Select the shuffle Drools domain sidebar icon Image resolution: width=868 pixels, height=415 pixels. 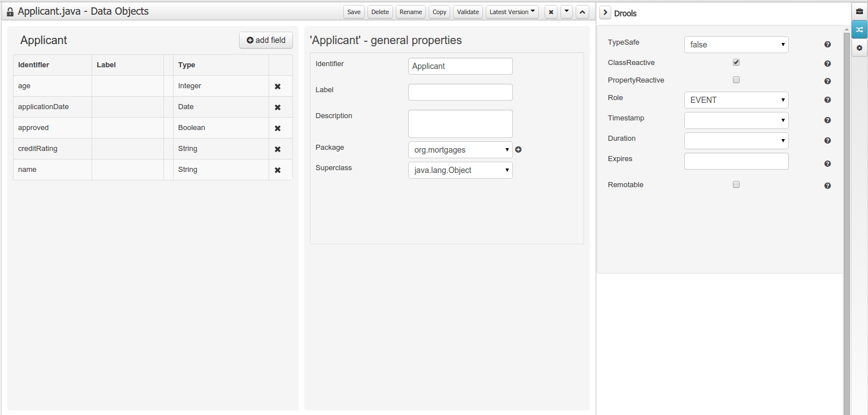[859, 29]
